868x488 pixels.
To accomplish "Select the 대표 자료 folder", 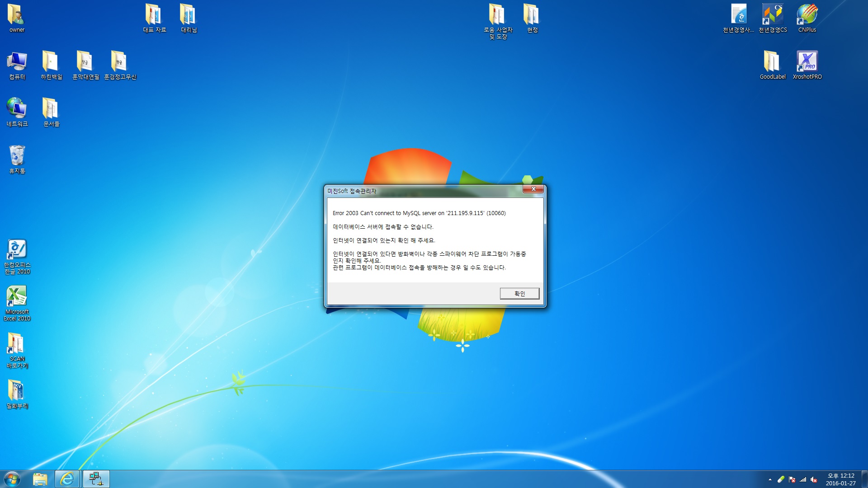I will (155, 18).
